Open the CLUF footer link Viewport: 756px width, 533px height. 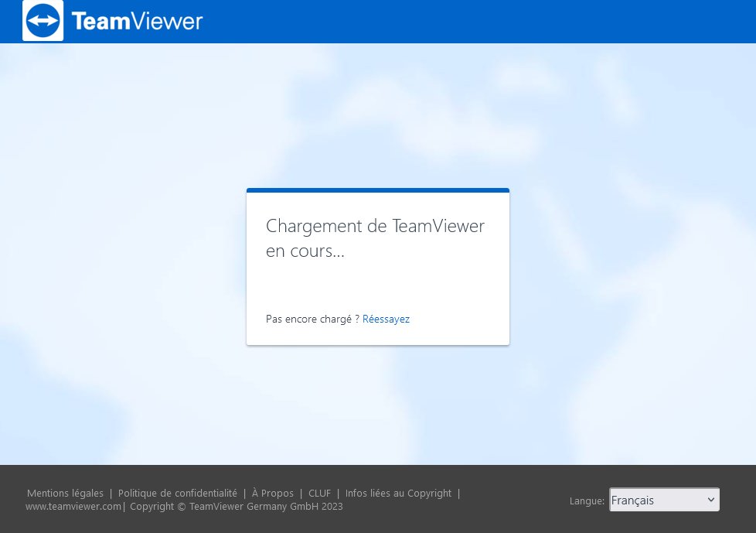pos(320,493)
